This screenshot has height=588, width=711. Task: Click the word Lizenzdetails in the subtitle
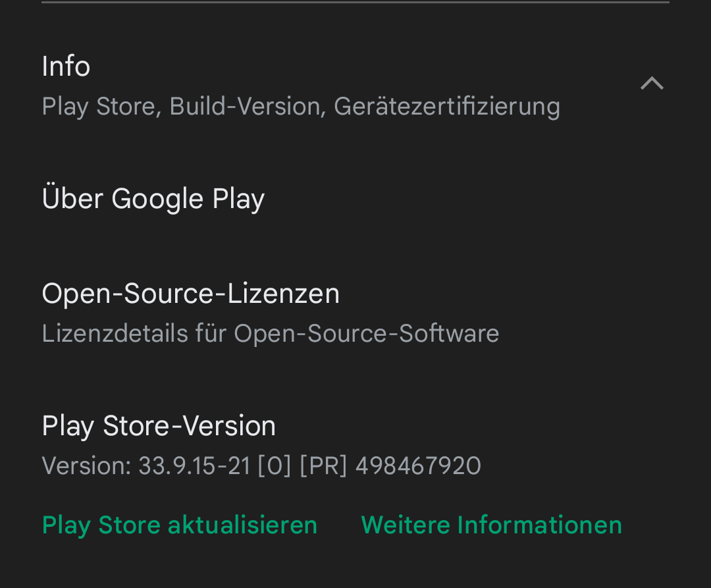click(x=115, y=334)
